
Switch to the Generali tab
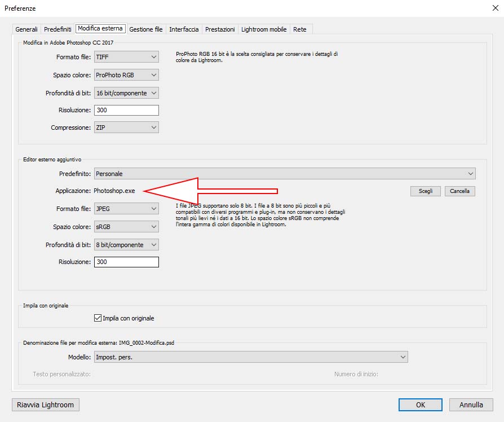tap(26, 29)
